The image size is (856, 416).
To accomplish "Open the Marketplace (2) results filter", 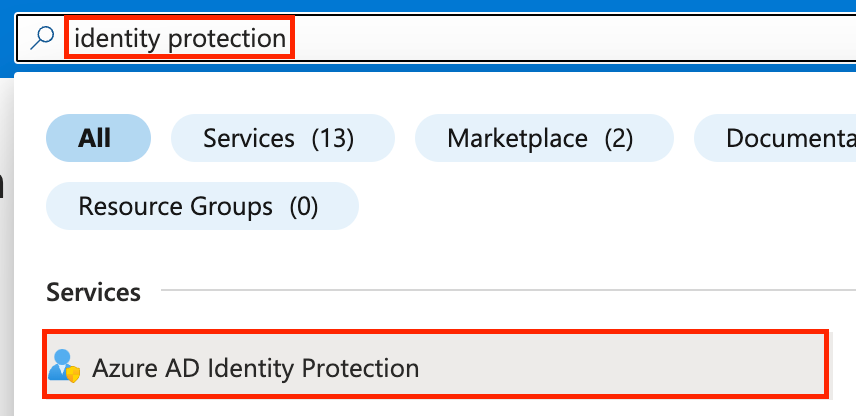I will coord(540,138).
